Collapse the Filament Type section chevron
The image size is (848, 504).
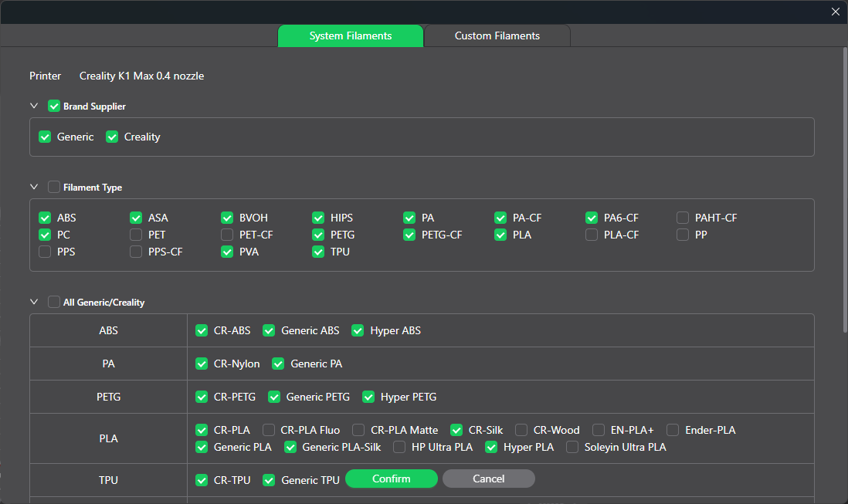coord(34,187)
